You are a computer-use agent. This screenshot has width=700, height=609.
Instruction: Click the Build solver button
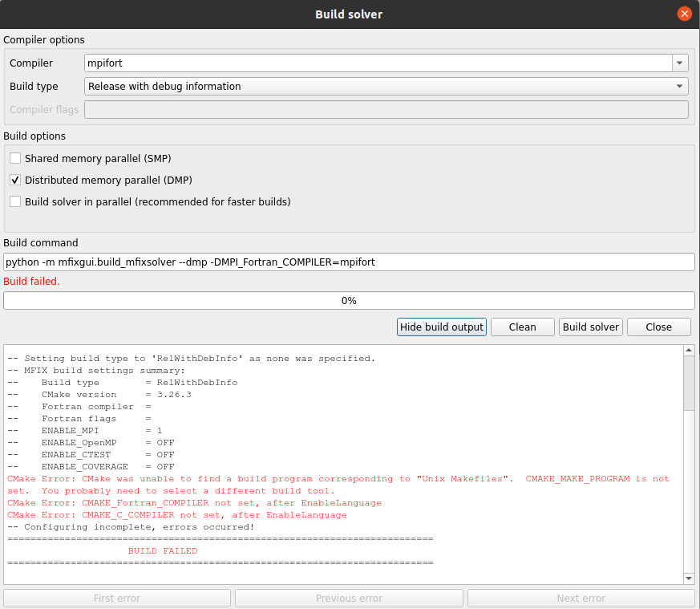pyautogui.click(x=591, y=327)
